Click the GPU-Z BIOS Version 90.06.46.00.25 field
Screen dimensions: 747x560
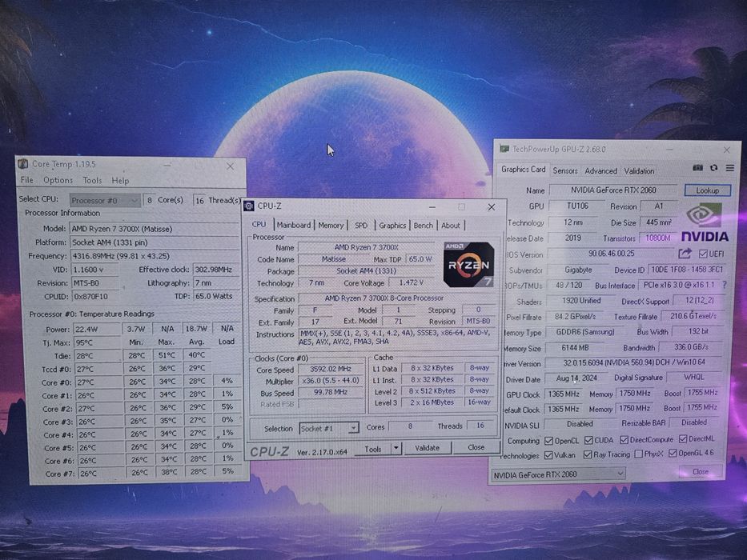[611, 254]
